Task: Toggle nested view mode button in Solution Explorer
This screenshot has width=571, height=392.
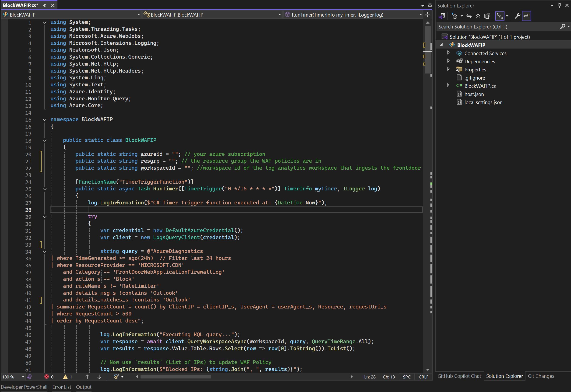Action: coord(500,16)
